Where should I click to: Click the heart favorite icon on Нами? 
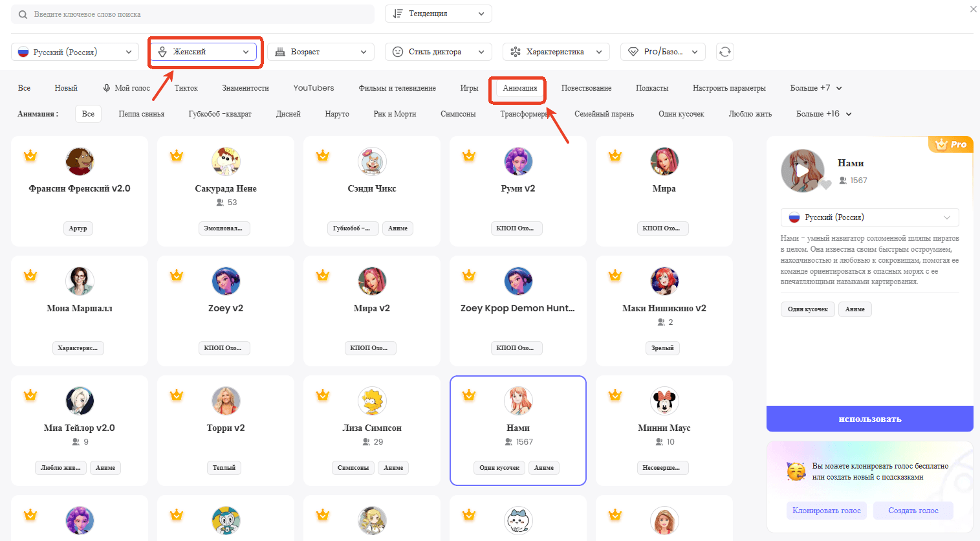tap(826, 185)
